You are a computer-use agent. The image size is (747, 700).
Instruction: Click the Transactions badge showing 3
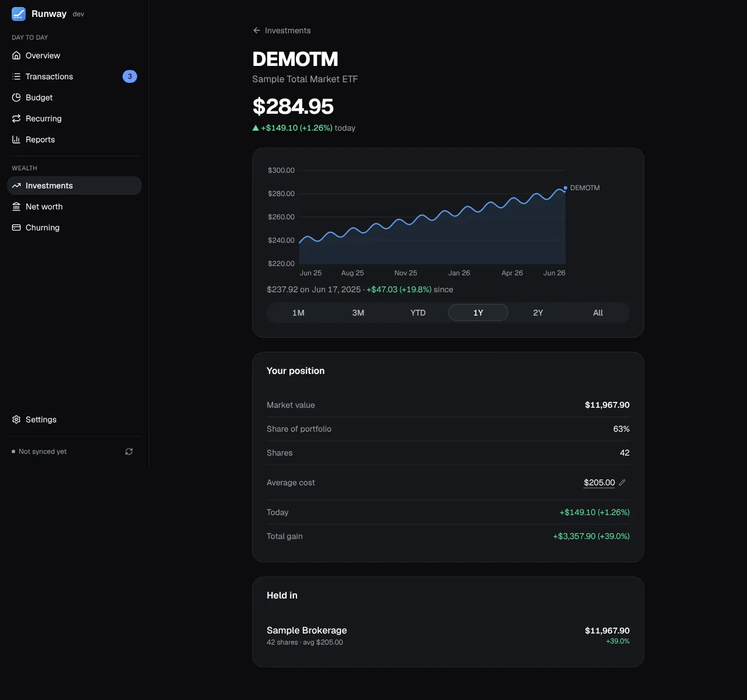click(x=130, y=76)
